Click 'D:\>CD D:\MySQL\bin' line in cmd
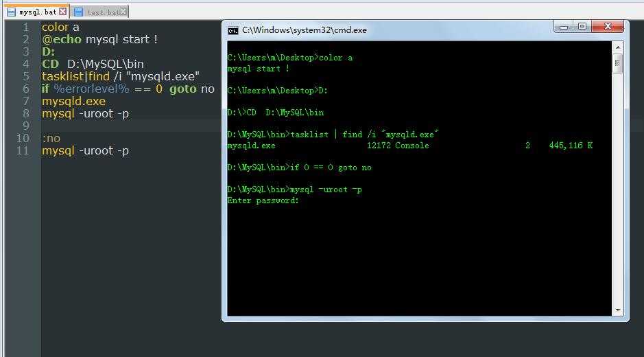Image resolution: width=644 pixels, height=357 pixels. 275,113
